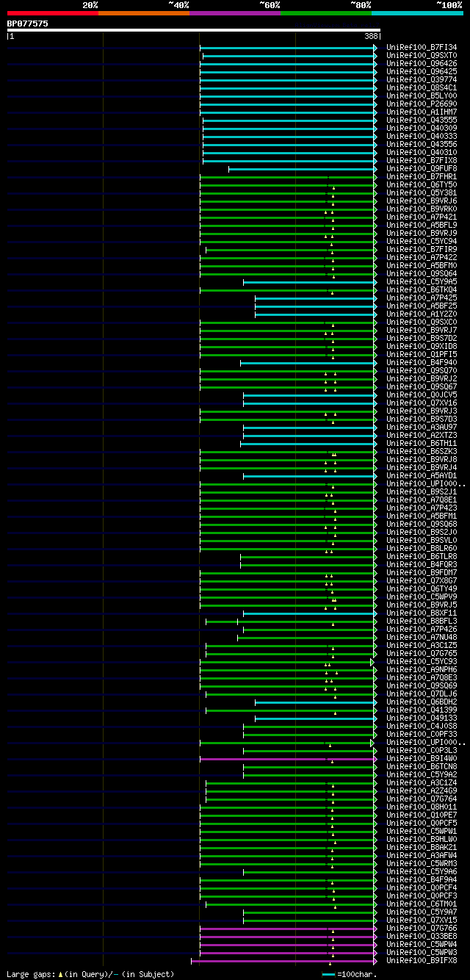Click the purple ~60% identity legend segment
Screen dimensions: 470x980
[235, 13]
